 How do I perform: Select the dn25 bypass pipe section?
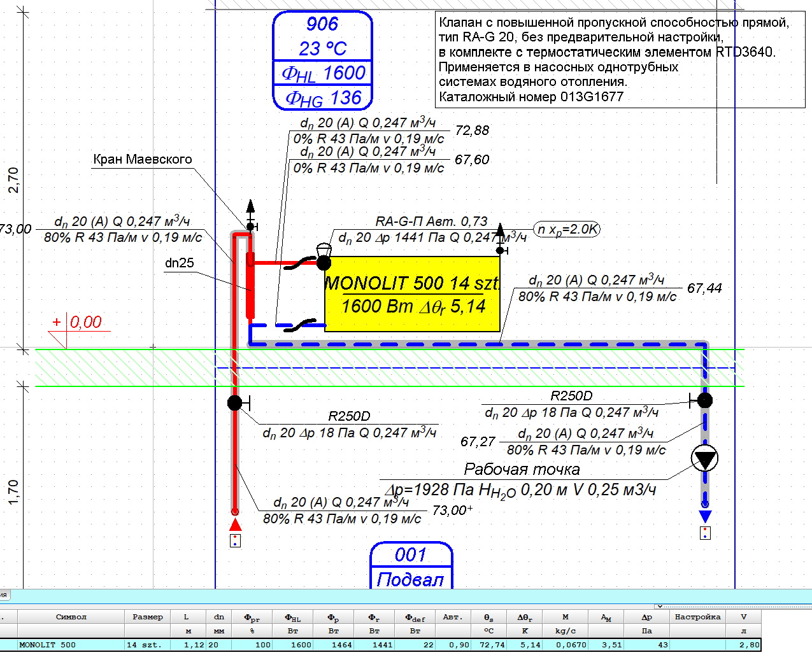click(250, 285)
